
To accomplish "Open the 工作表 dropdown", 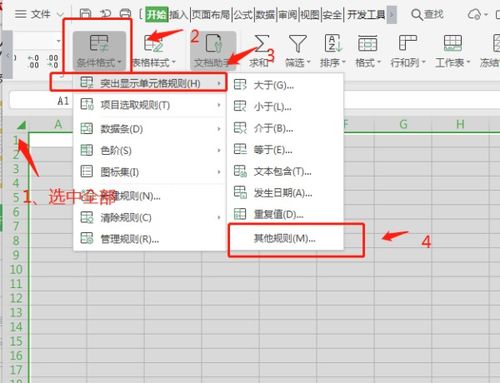I will pyautogui.click(x=453, y=51).
